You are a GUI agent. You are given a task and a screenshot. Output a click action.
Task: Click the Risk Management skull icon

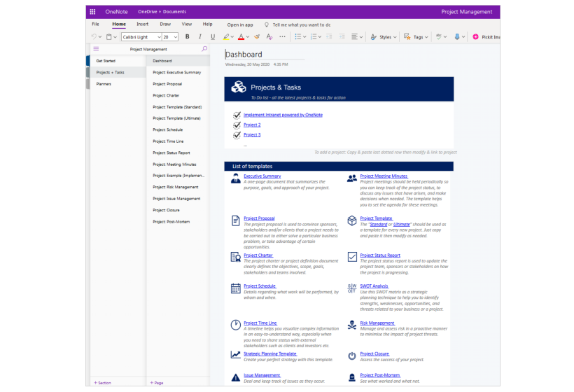[352, 325]
